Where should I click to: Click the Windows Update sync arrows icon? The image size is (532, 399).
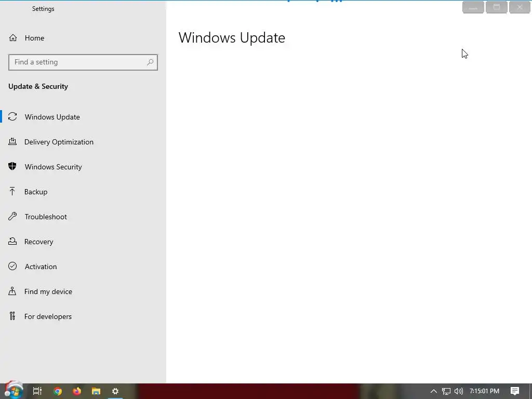point(12,117)
